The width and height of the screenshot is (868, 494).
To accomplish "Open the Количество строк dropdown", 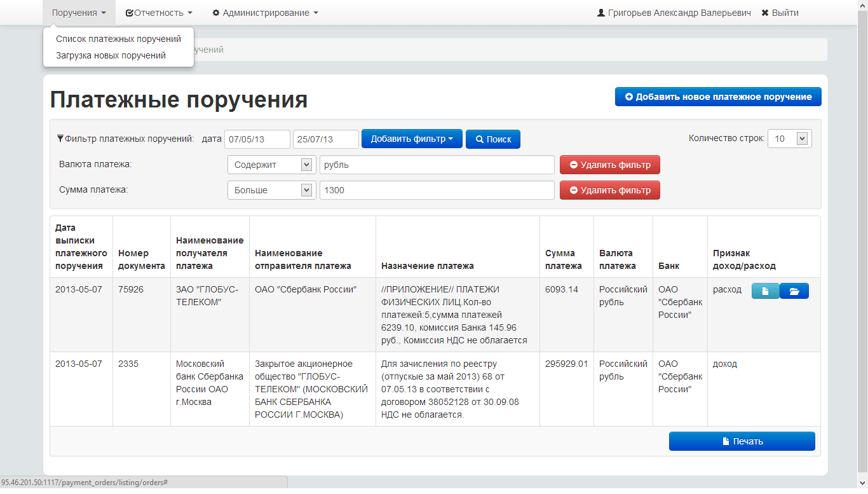I will coord(790,139).
